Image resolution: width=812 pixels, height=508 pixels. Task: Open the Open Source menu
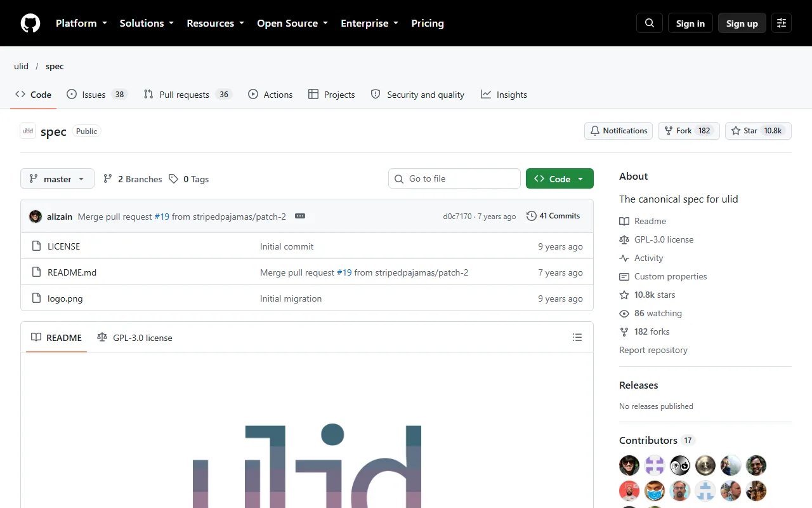point(292,23)
